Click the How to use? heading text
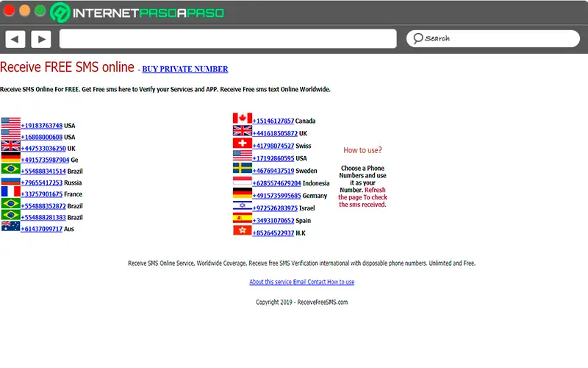 tap(362, 150)
